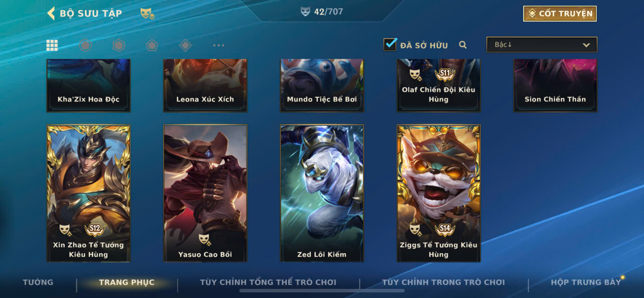The image size is (644, 298).
Task: Uncheck the Đã Sở Hữu checkbox
Action: point(390,44)
